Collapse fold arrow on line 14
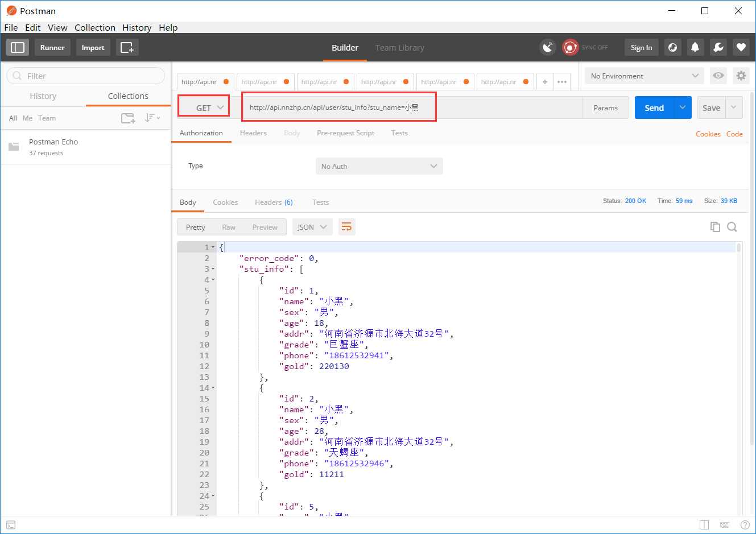 pos(213,388)
